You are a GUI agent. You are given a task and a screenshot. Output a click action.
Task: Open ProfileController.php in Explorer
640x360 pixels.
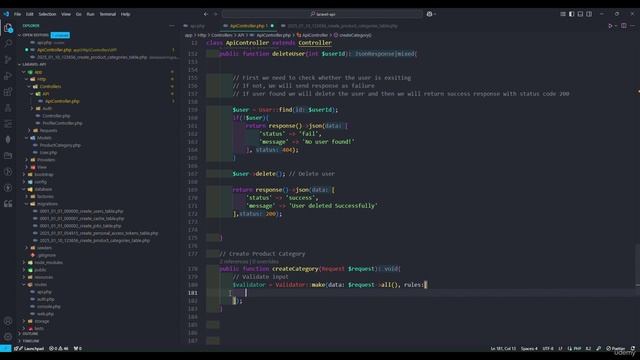[62, 123]
